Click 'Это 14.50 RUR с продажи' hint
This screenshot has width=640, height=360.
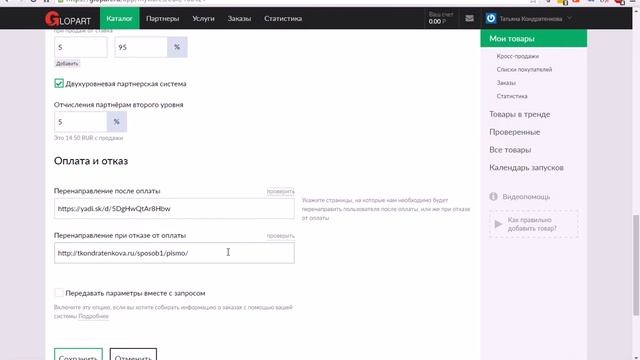[88, 138]
